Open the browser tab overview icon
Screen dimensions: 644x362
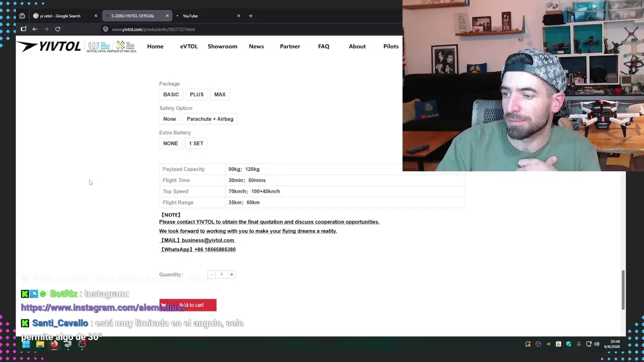click(x=22, y=16)
